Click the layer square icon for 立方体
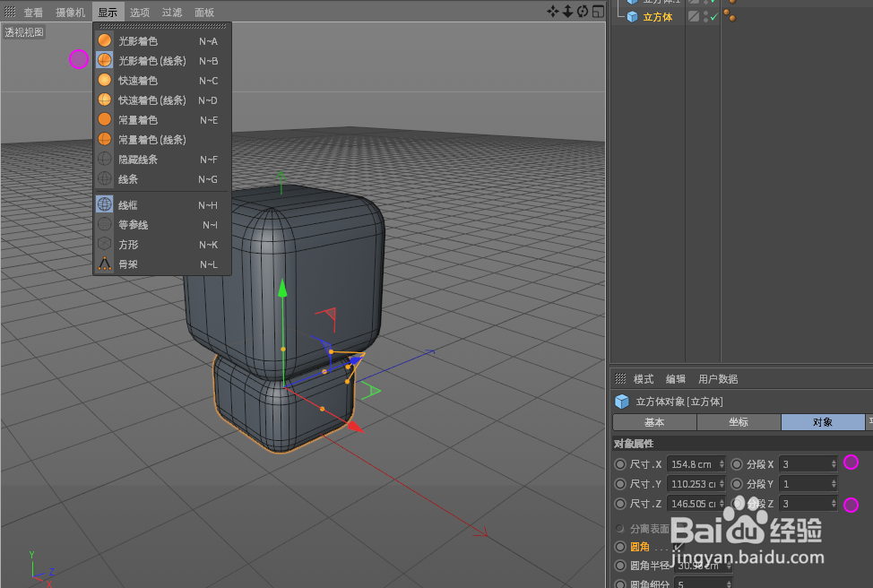The width and height of the screenshot is (873, 588). (693, 17)
